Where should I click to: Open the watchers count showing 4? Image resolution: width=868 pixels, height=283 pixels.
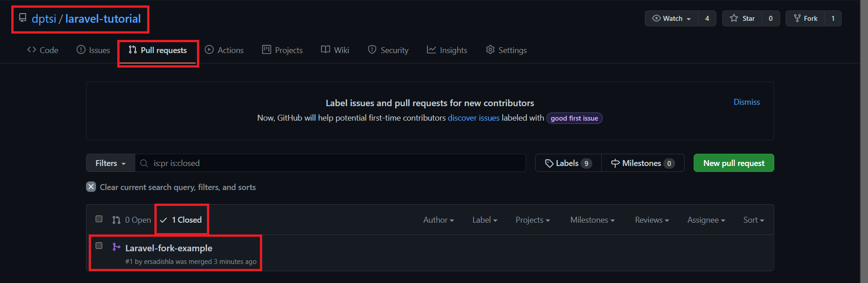(707, 19)
